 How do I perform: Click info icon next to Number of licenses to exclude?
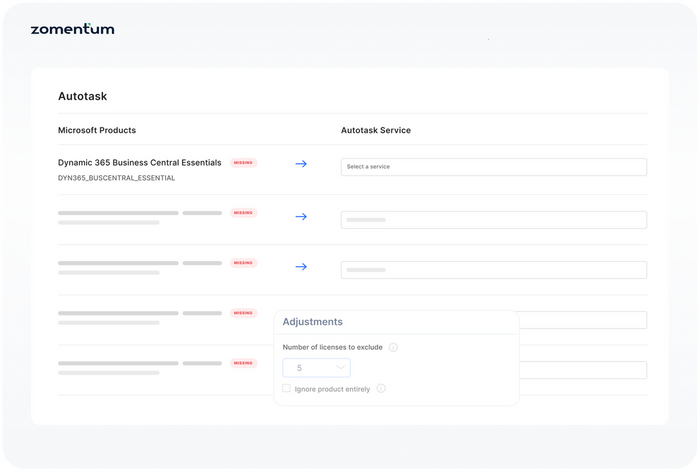(x=393, y=348)
